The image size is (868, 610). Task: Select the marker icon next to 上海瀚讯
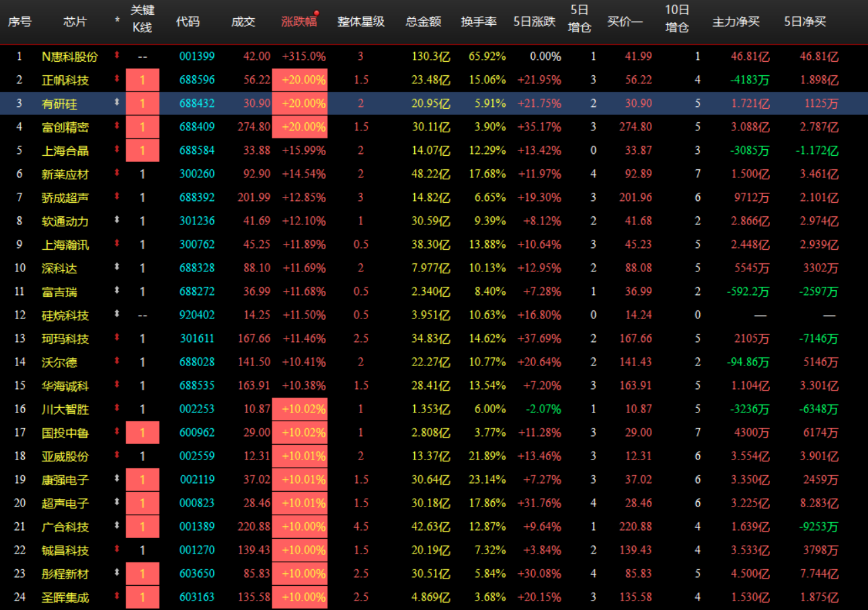coord(117,244)
